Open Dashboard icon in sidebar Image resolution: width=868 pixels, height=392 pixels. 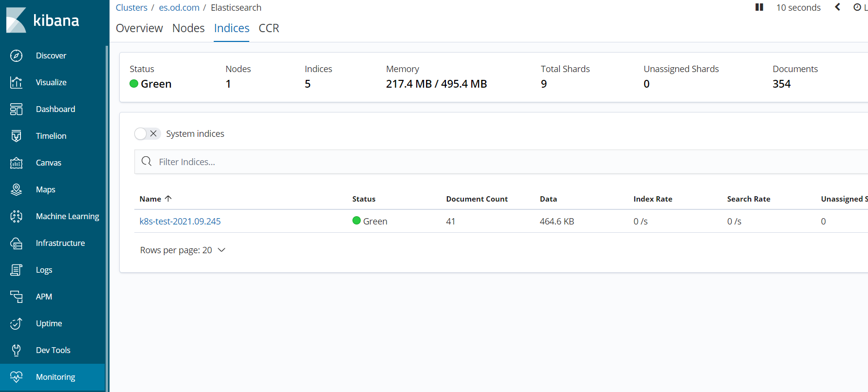tap(16, 109)
